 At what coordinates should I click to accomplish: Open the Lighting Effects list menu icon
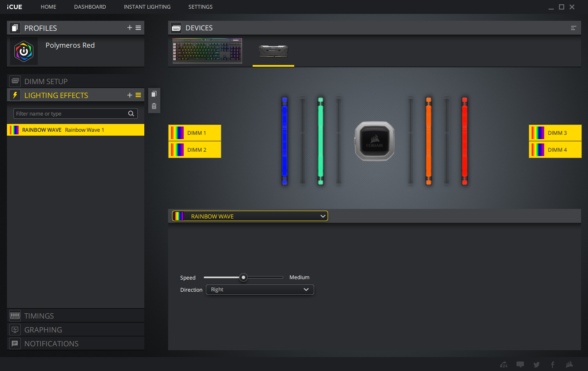point(138,95)
